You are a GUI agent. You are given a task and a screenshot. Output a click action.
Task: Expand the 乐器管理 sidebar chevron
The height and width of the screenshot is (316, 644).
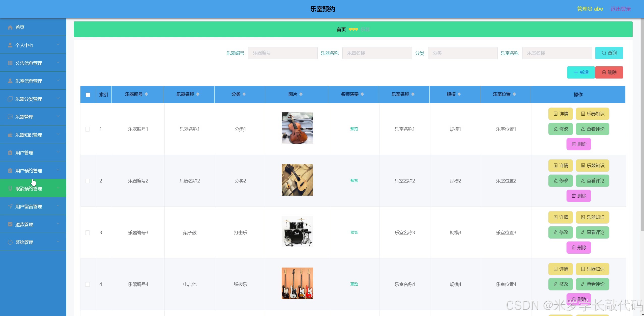(58, 116)
